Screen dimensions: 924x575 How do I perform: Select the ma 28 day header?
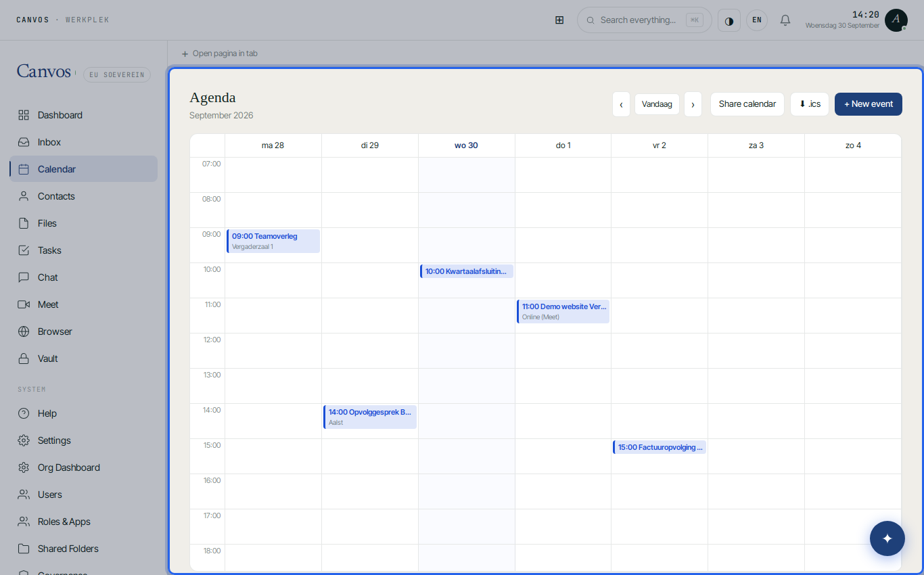(x=273, y=145)
